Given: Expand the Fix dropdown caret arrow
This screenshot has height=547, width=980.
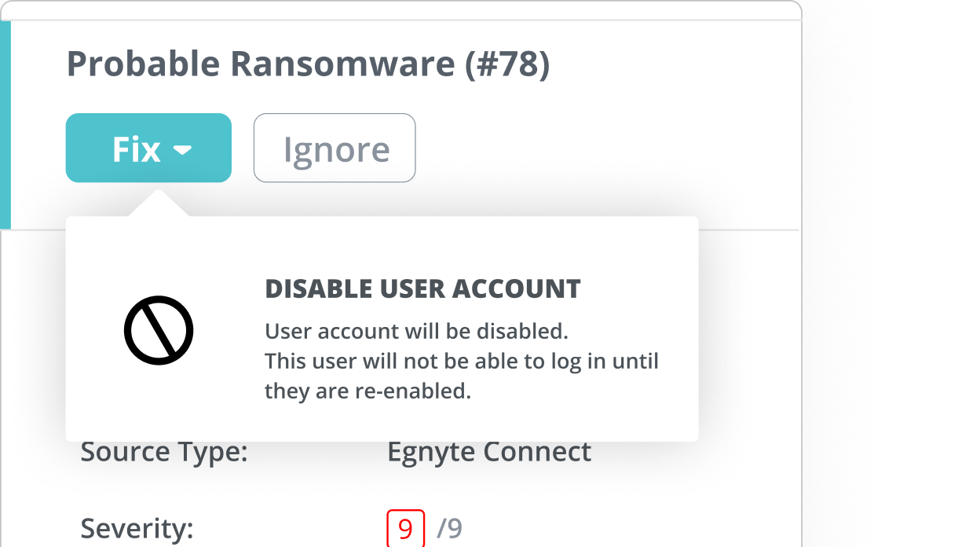Looking at the screenshot, I should tap(183, 149).
